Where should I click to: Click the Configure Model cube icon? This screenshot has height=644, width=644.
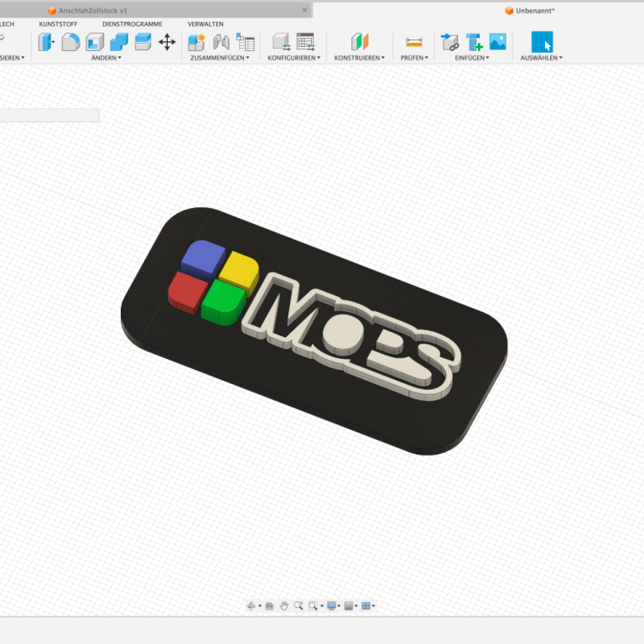coord(282,42)
